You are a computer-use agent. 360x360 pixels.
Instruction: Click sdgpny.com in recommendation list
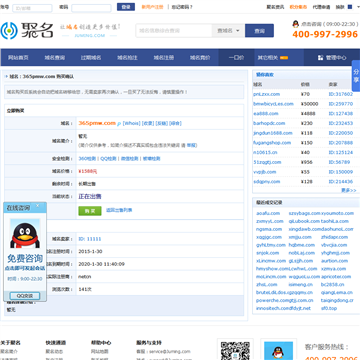[266, 182]
